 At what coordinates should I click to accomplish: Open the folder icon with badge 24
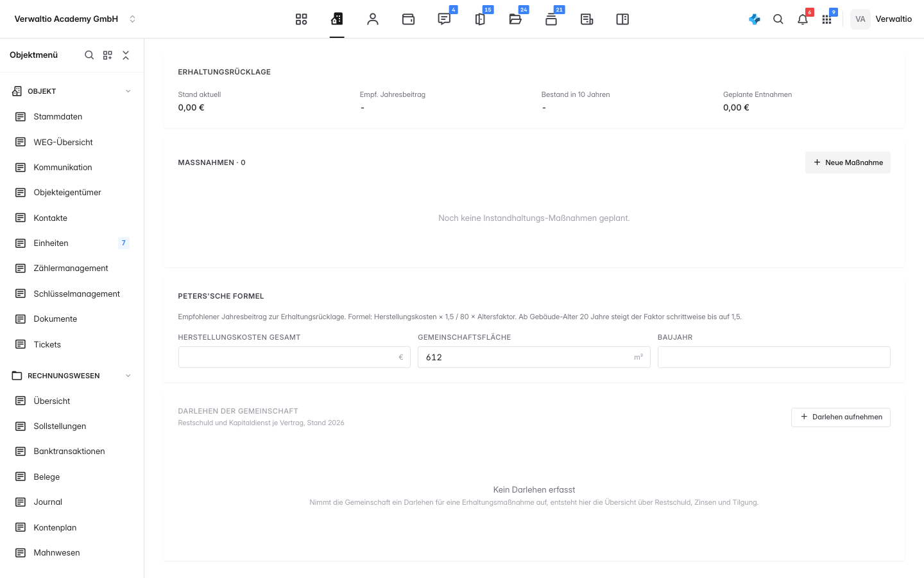pyautogui.click(x=515, y=19)
